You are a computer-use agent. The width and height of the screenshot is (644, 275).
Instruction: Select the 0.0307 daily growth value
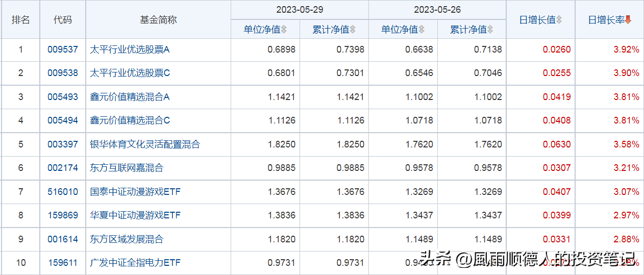[x=557, y=168]
